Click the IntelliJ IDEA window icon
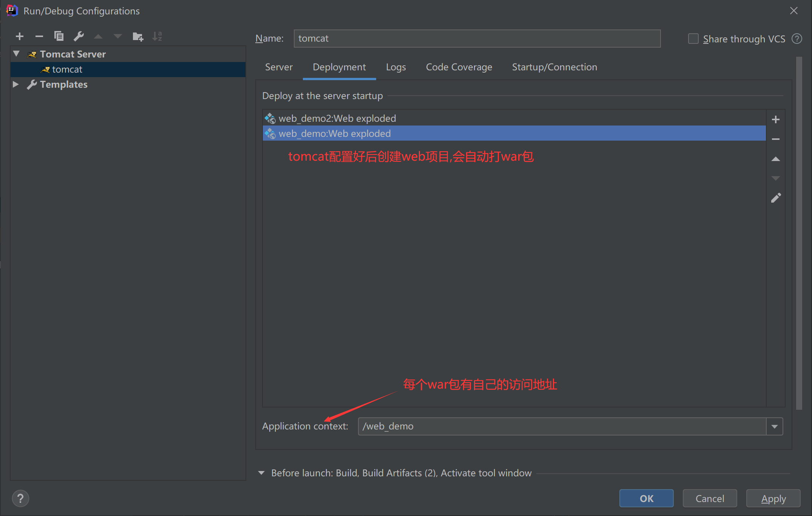The height and width of the screenshot is (516, 812). (x=12, y=11)
